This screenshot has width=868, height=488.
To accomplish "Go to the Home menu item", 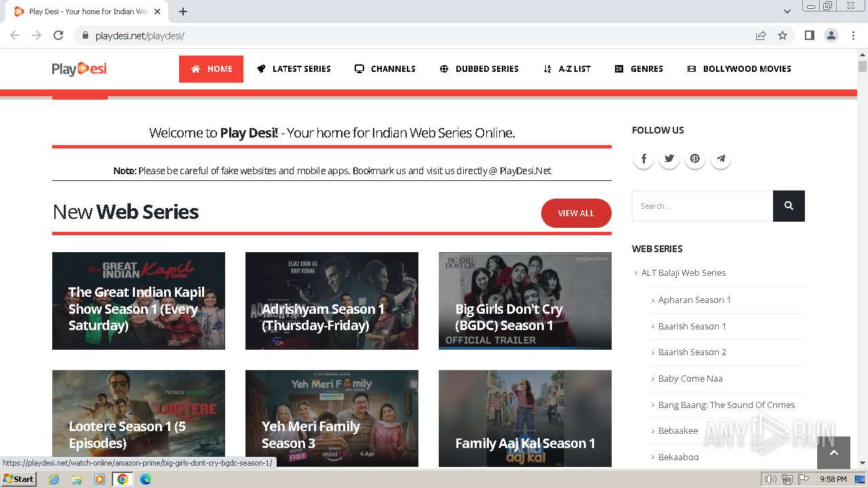I will tap(211, 69).
